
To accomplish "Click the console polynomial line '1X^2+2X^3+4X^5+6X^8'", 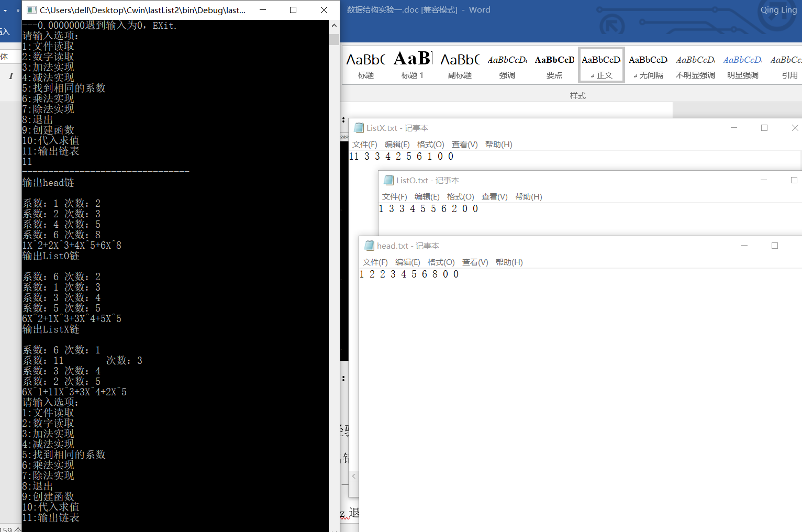I will pos(72,246).
